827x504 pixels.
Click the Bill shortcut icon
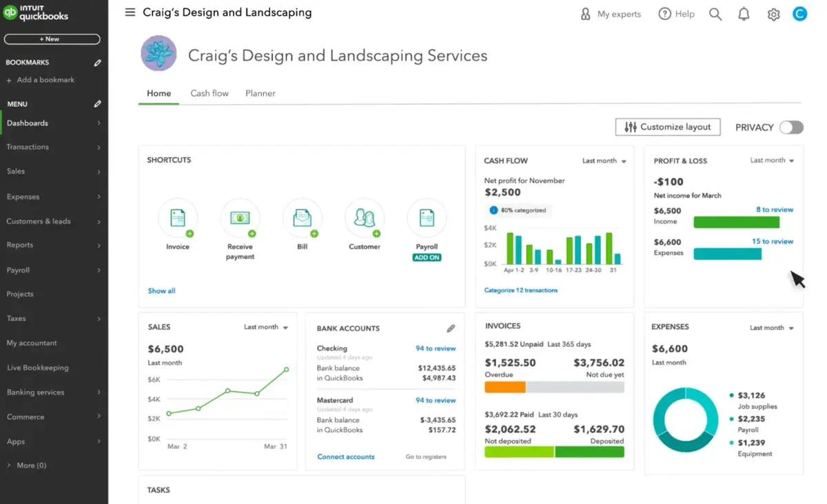(x=302, y=218)
